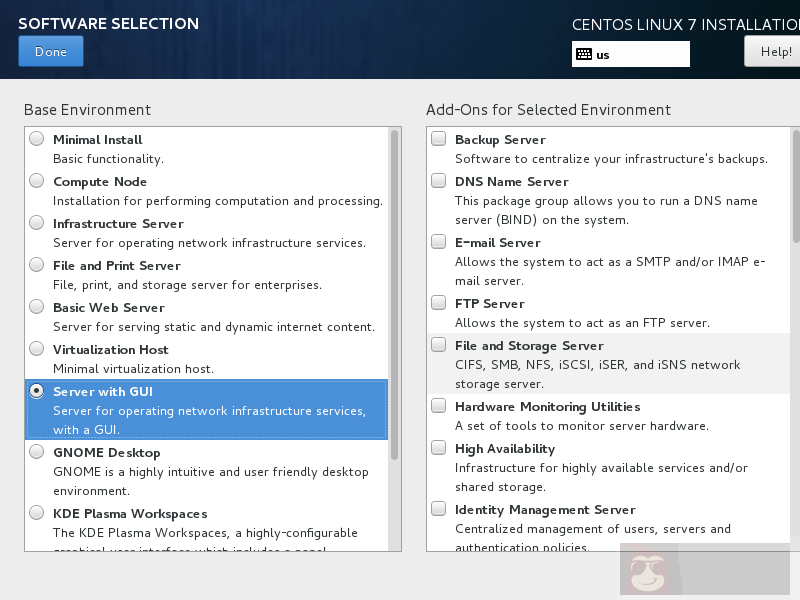Click the Done button

click(x=50, y=52)
